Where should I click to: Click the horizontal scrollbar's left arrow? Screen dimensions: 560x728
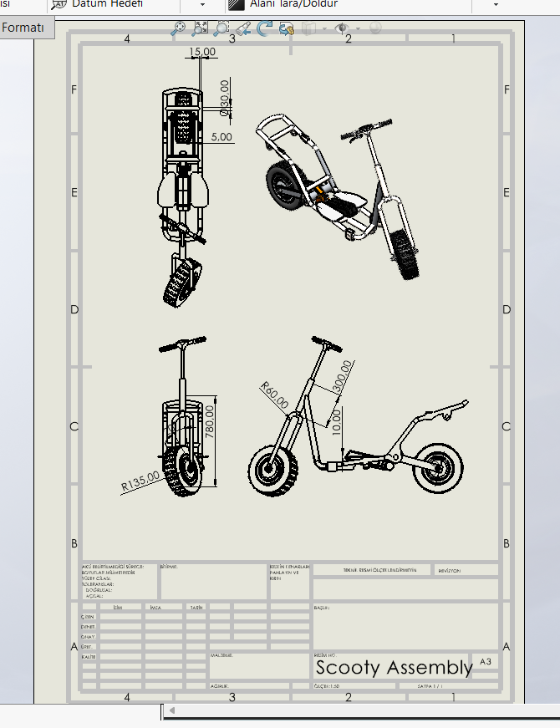pyautogui.click(x=172, y=710)
